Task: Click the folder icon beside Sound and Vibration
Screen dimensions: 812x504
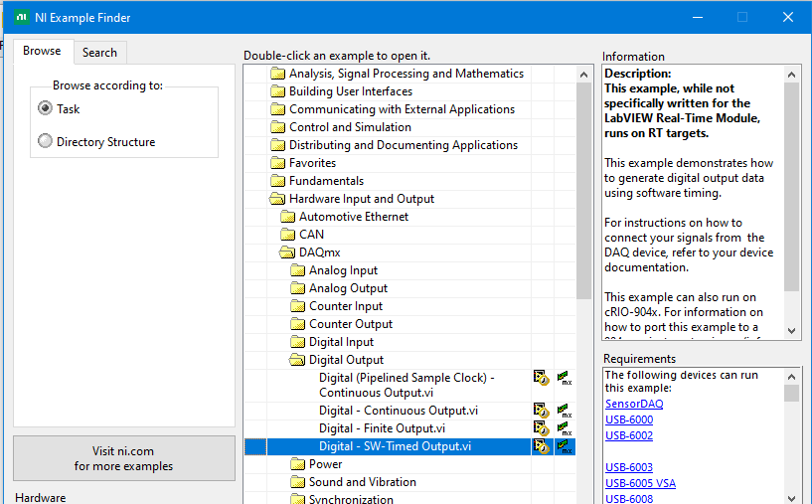Action: (x=298, y=482)
